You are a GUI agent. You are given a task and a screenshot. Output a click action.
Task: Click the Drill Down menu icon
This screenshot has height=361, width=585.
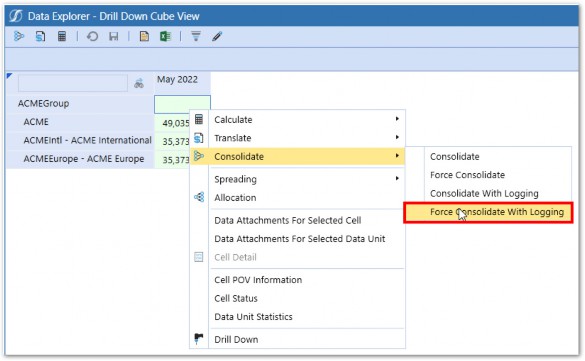tap(199, 339)
